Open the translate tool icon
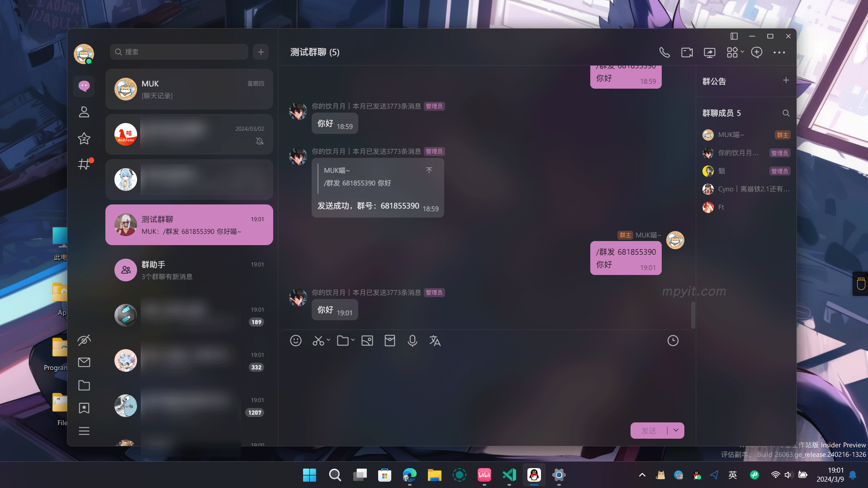The image size is (868, 488). pos(435,341)
